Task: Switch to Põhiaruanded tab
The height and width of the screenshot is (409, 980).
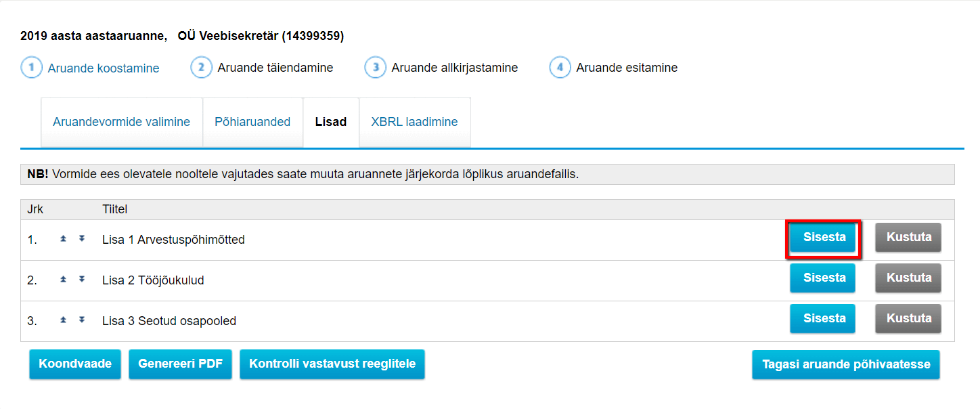Action: pyautogui.click(x=252, y=122)
